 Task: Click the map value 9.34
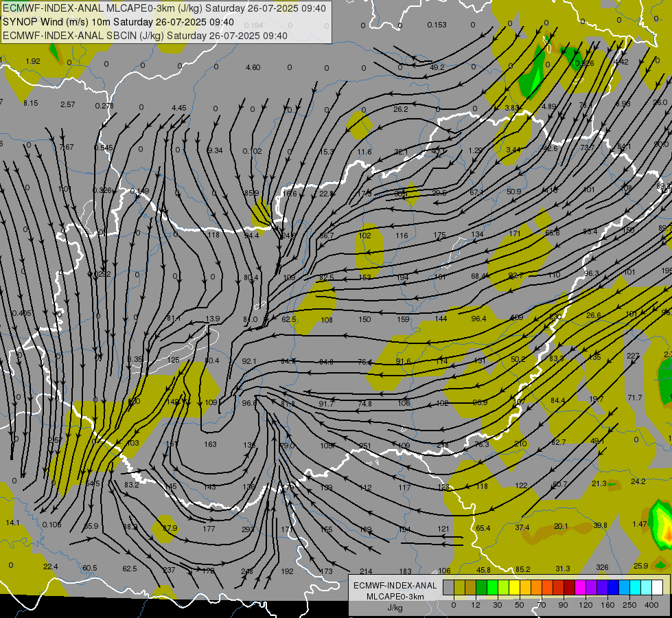click(x=215, y=150)
